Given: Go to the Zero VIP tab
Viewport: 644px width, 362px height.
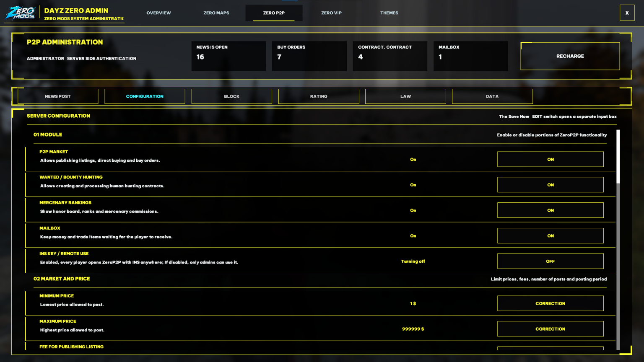Looking at the screenshot, I should [331, 13].
